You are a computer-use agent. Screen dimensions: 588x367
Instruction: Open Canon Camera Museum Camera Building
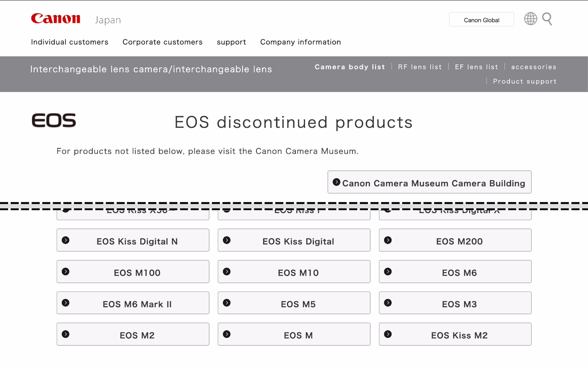pos(429,183)
